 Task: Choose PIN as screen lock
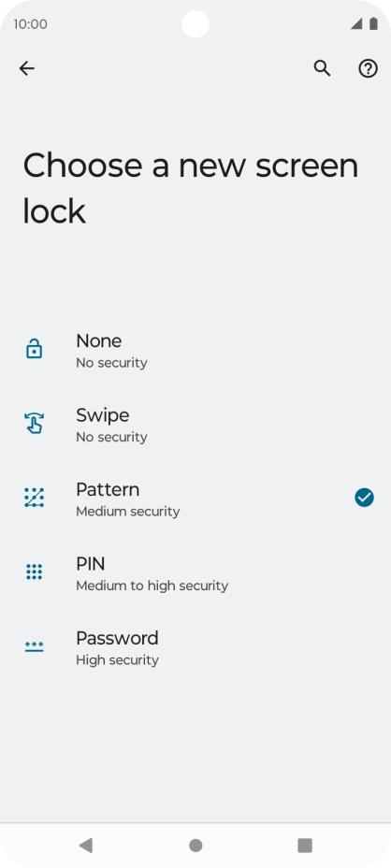195,572
